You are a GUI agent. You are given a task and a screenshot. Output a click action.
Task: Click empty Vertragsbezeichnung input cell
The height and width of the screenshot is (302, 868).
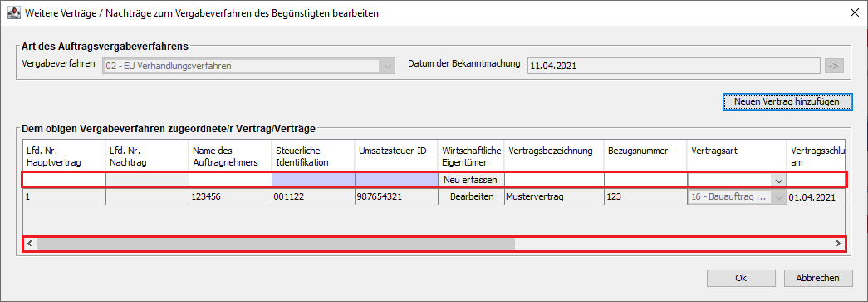click(x=553, y=180)
